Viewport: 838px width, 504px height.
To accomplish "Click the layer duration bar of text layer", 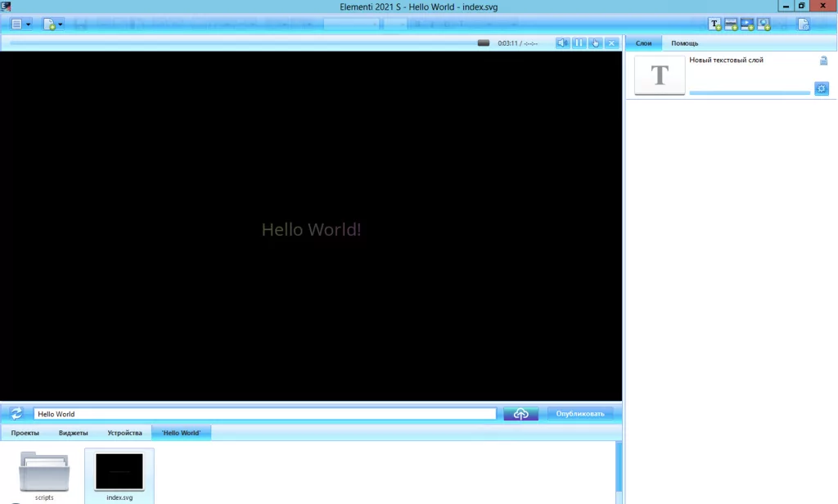I will [x=749, y=92].
